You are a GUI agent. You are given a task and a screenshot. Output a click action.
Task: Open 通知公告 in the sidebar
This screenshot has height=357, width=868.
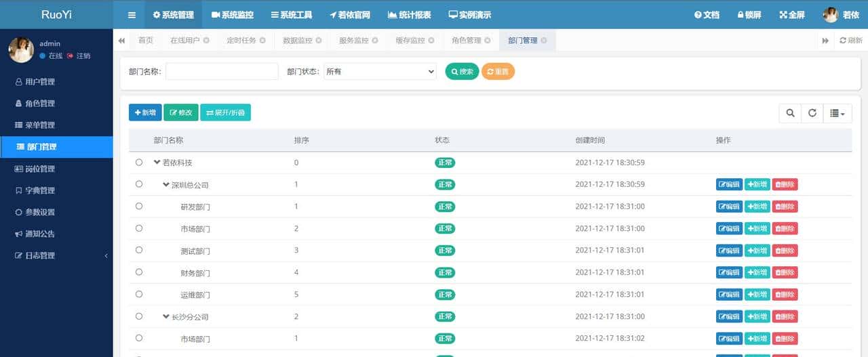pyautogui.click(x=56, y=234)
